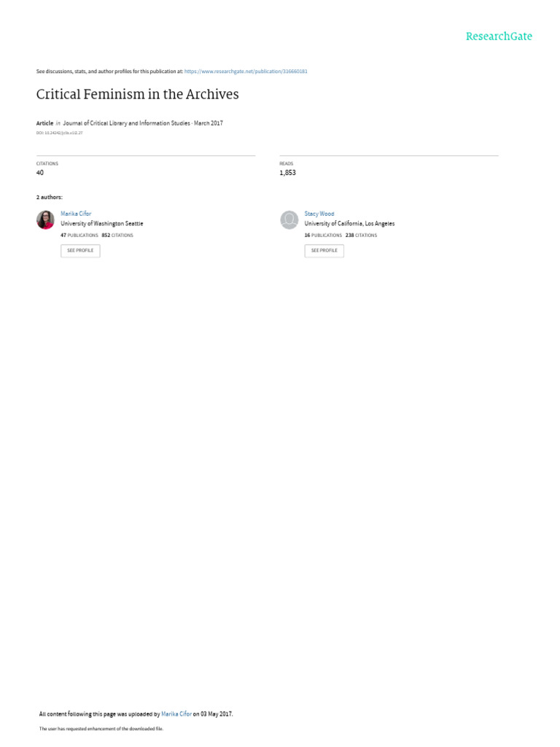Image resolution: width=560 pixels, height=747 pixels.
Task: Click the journal name Journal of Critical Library
Action: [126, 123]
